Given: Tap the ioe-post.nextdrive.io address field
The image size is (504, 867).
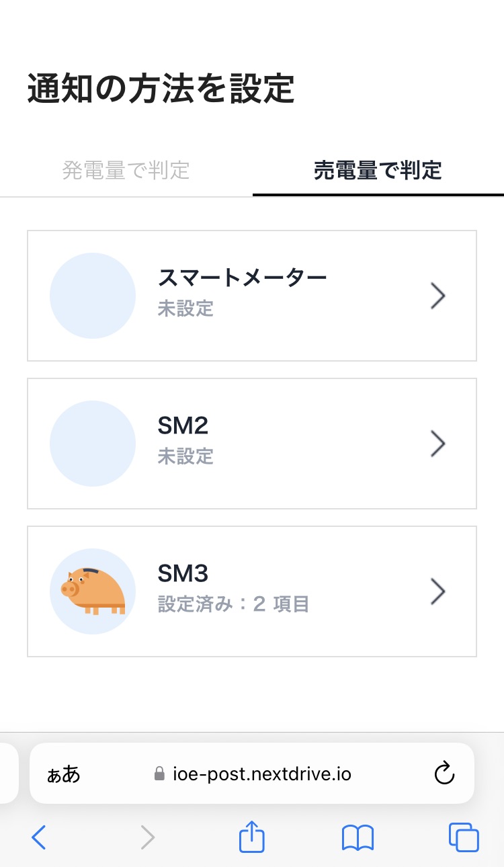Looking at the screenshot, I should point(262,774).
